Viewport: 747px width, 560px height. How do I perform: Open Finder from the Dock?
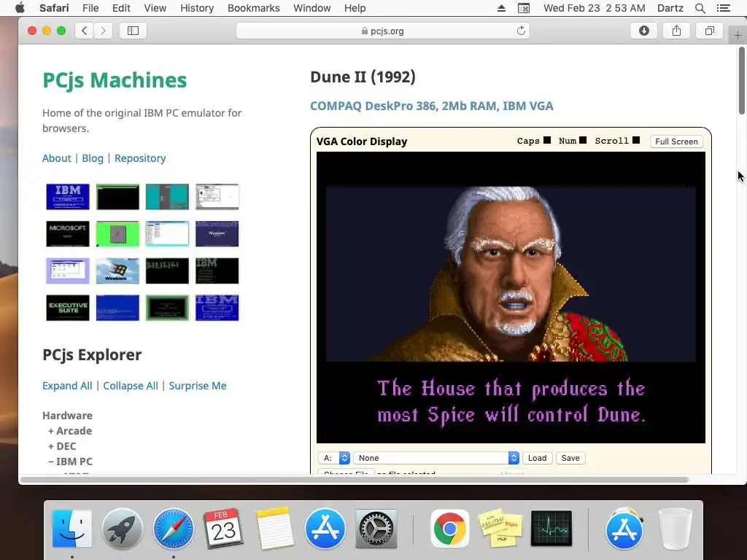[x=71, y=529]
